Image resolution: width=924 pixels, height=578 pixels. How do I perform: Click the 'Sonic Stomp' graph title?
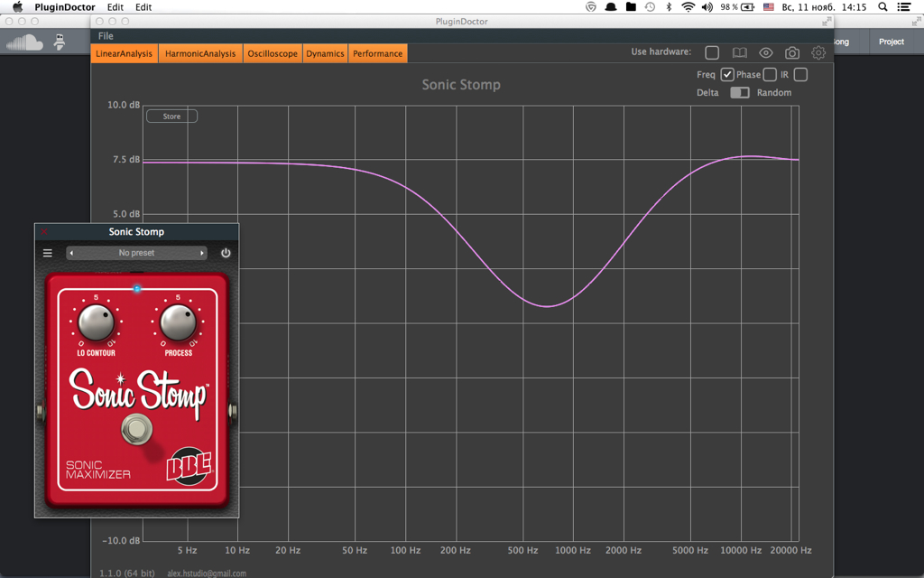click(x=461, y=84)
